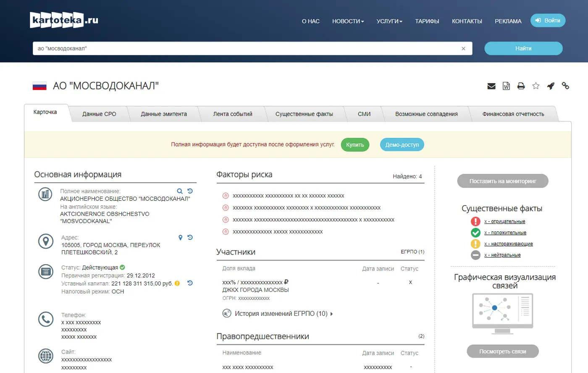Click the kartoteka.ru logo
This screenshot has width=588, height=373.
(x=64, y=20)
